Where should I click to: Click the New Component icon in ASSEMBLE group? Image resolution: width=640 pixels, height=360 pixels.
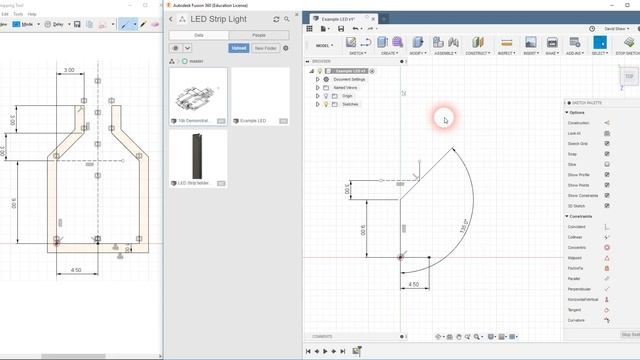point(438,42)
